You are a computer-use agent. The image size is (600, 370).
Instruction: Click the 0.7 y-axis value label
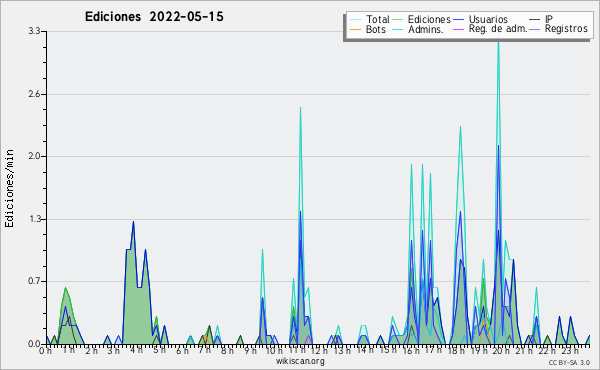pos(34,281)
